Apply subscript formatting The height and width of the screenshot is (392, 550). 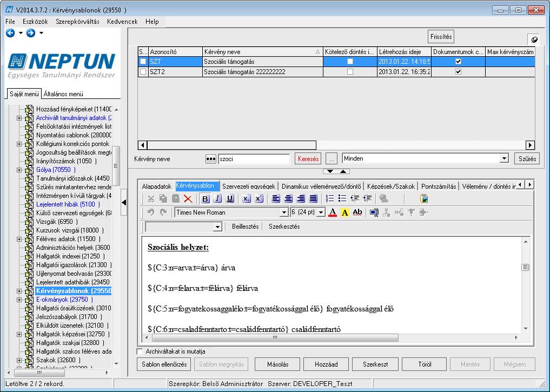[247, 199]
